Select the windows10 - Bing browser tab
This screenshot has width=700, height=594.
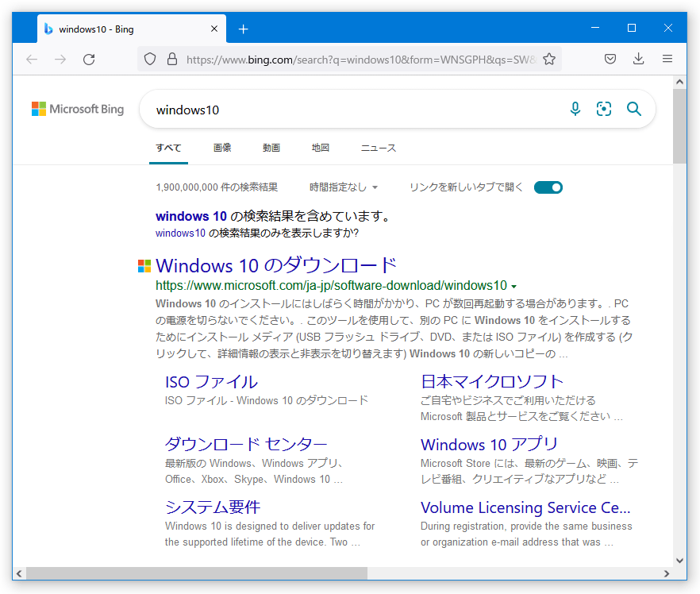point(132,29)
